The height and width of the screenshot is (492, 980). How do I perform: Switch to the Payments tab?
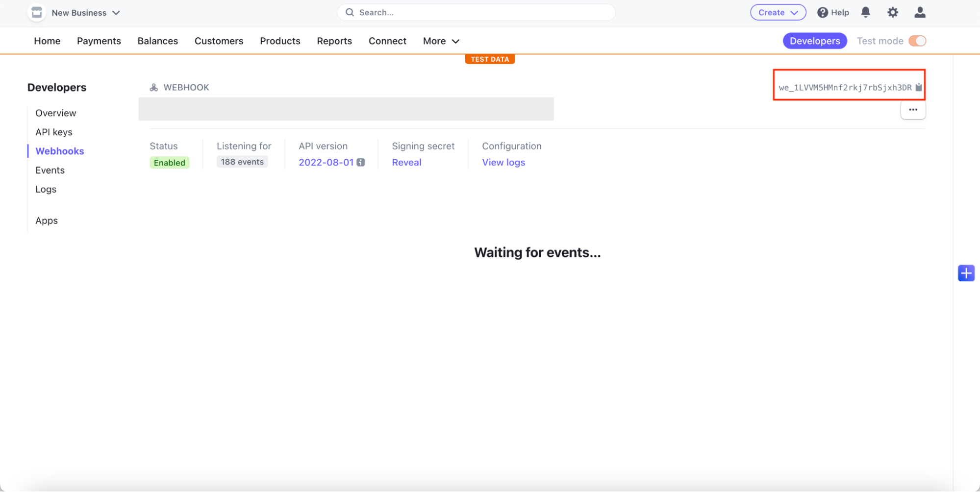point(99,41)
